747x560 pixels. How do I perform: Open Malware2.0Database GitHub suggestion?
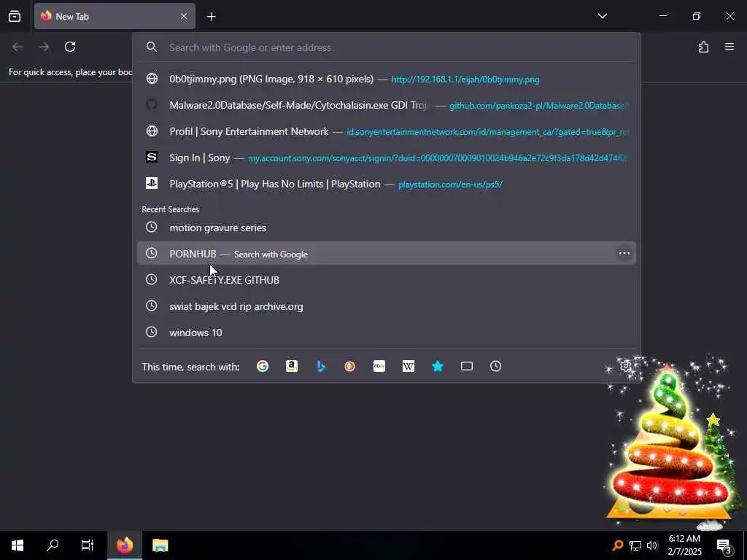(387, 105)
